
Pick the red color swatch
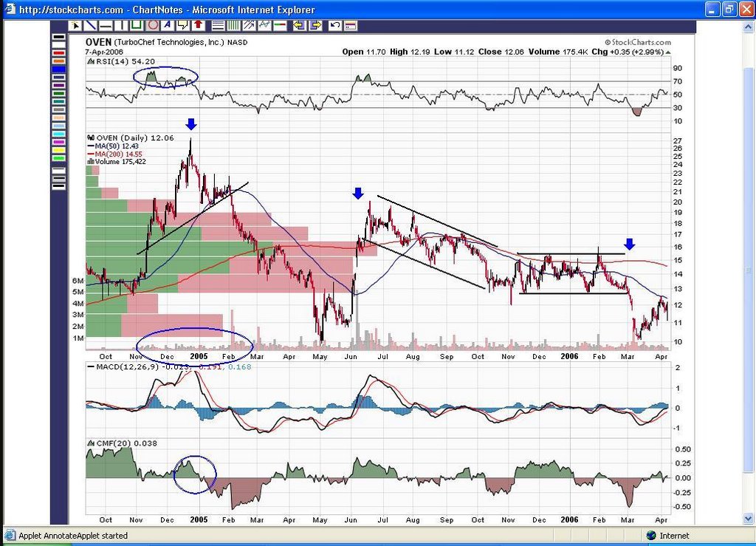tap(59, 52)
